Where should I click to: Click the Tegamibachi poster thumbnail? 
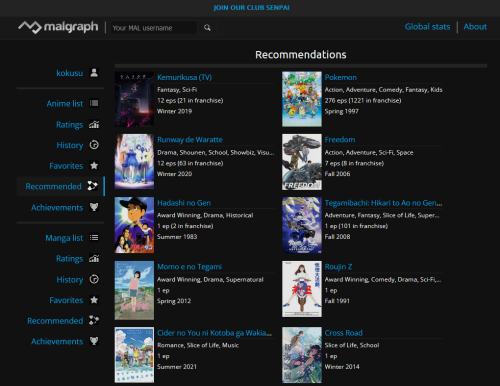(302, 225)
